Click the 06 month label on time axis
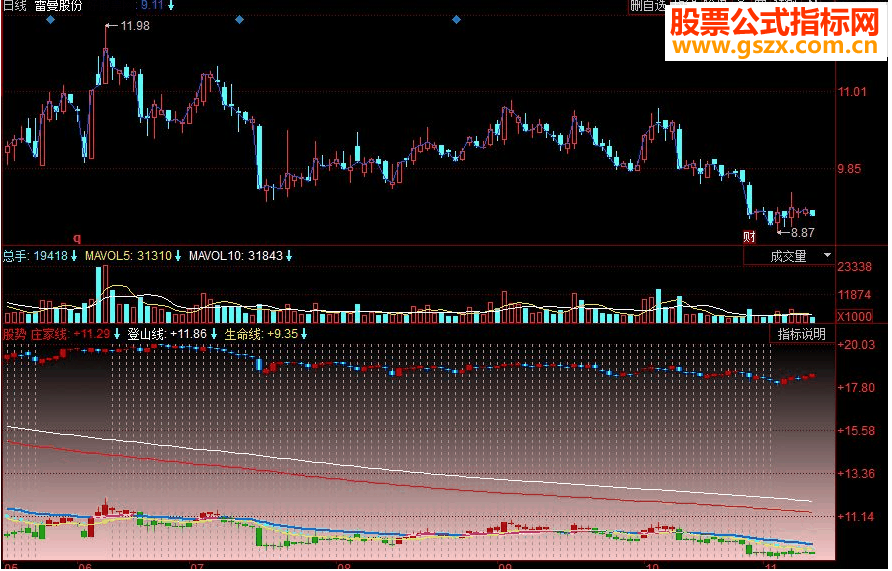892x571 pixels. coord(85,567)
